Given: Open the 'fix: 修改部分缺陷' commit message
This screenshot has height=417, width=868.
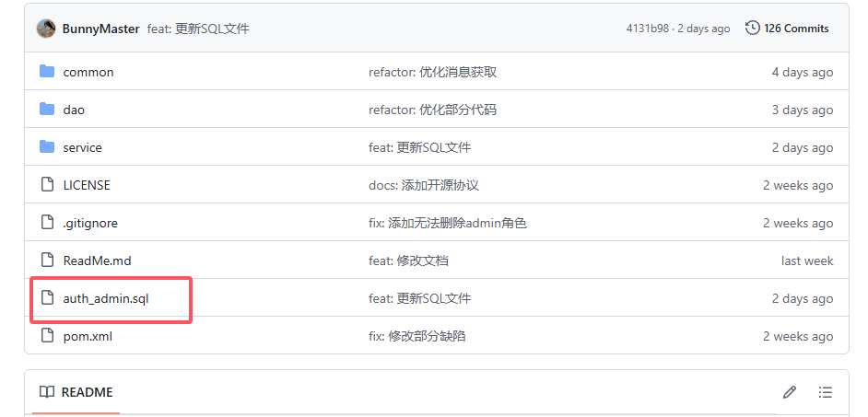Looking at the screenshot, I should click(x=416, y=336).
